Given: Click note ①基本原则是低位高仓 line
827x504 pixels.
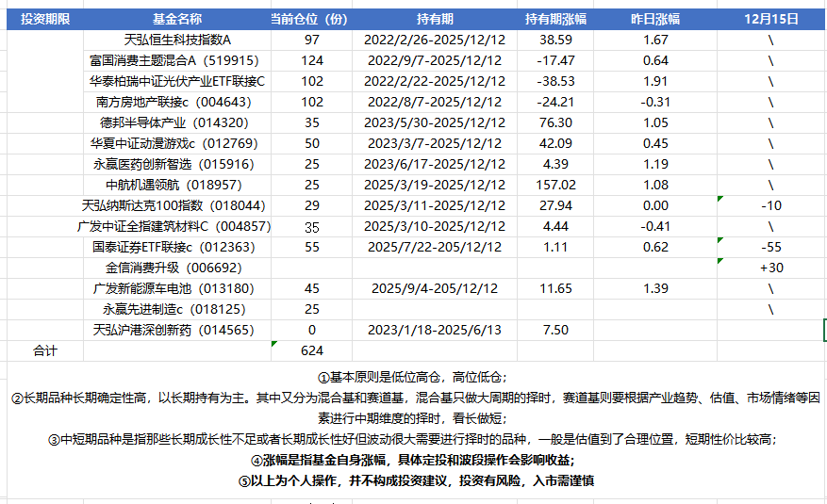Looking at the screenshot, I should [412, 377].
